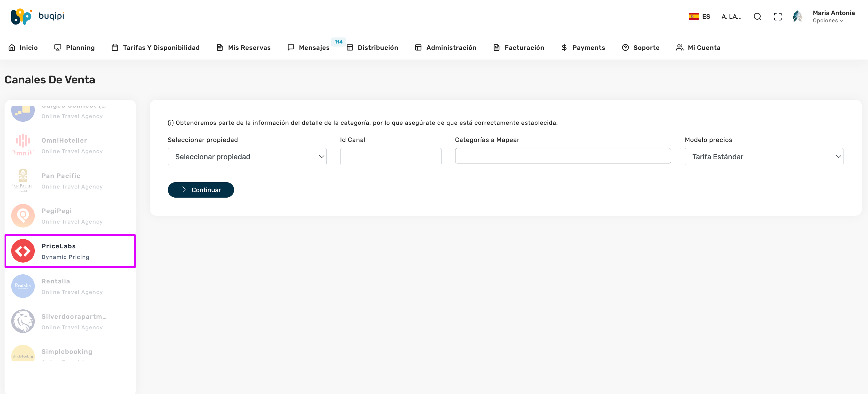Click the Rentalia channel logo
868x394 pixels.
[23, 286]
